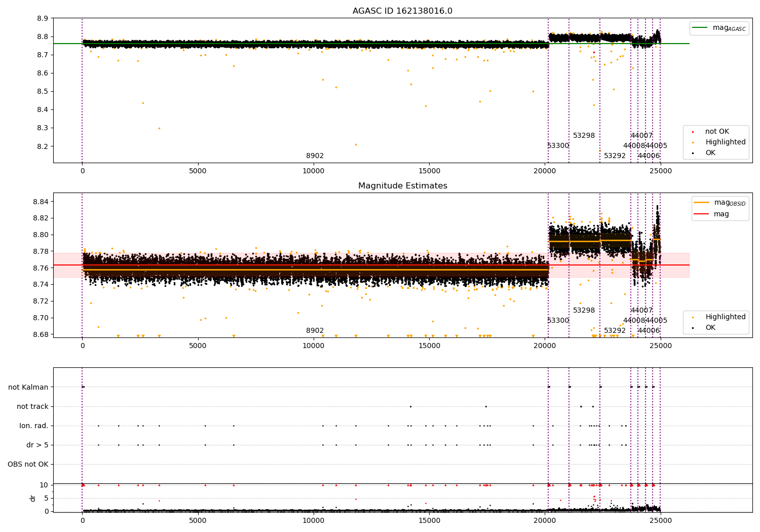Screen dimensions: 760x532
Task: Click 'OK' legend entry in Magnitude Estimates plot
Action: pyautogui.click(x=710, y=328)
